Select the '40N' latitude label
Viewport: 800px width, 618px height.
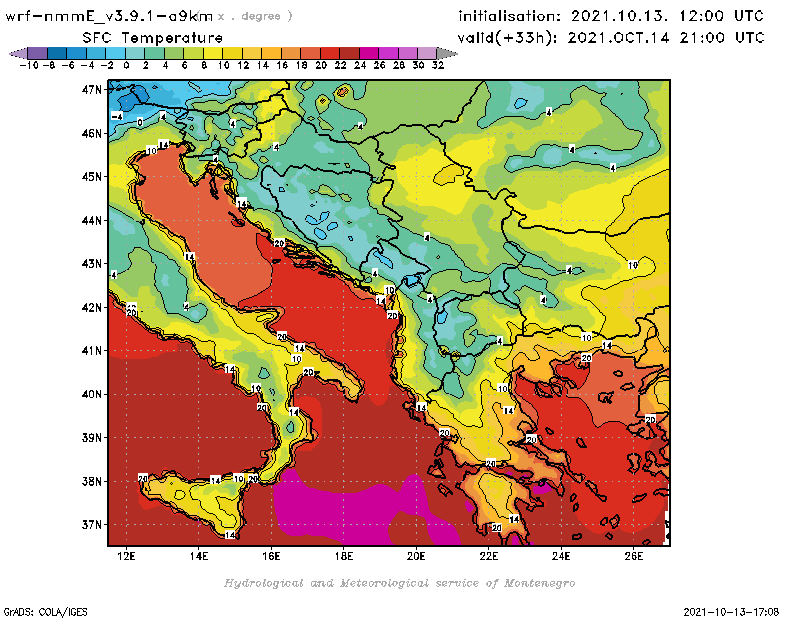[x=92, y=394]
